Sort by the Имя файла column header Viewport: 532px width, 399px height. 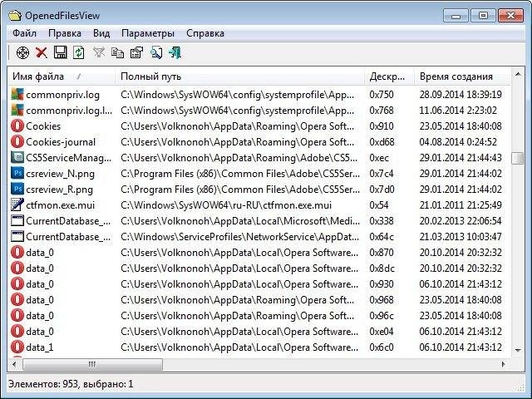click(61, 76)
